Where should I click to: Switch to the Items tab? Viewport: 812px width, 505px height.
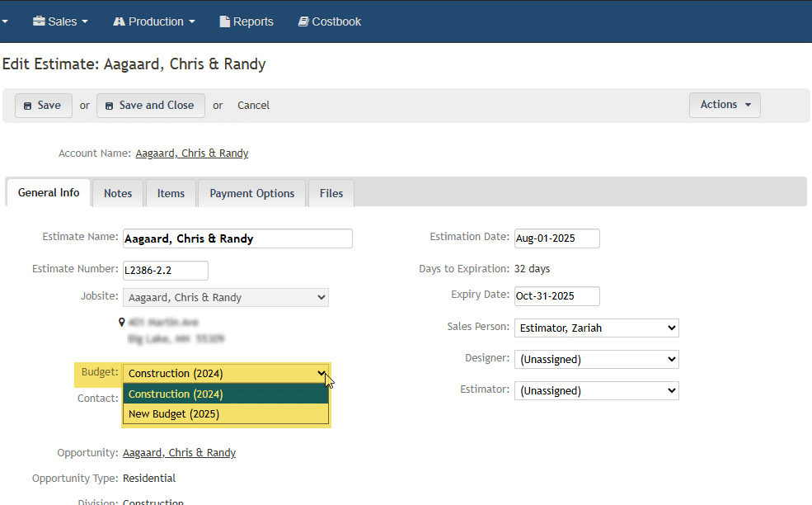point(171,193)
